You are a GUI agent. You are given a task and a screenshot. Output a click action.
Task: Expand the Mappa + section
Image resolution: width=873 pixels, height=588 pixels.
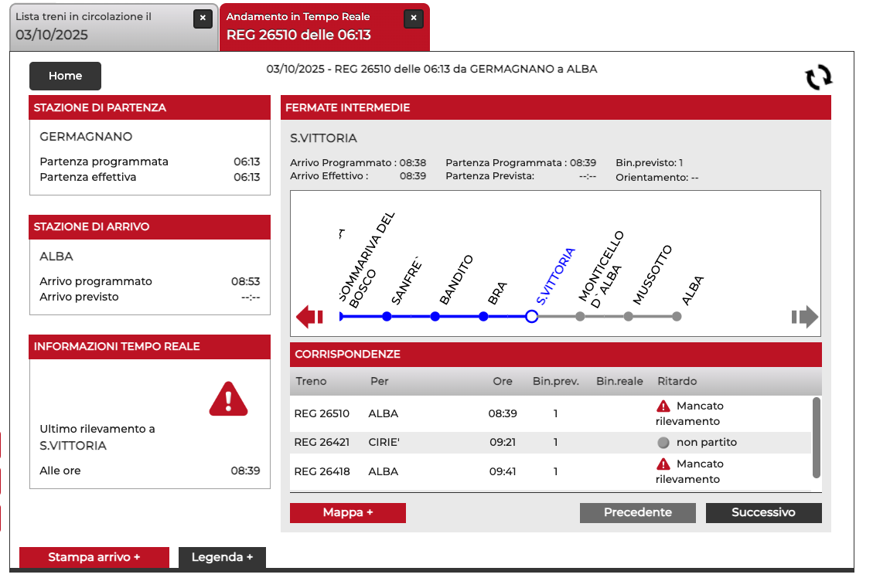click(348, 513)
